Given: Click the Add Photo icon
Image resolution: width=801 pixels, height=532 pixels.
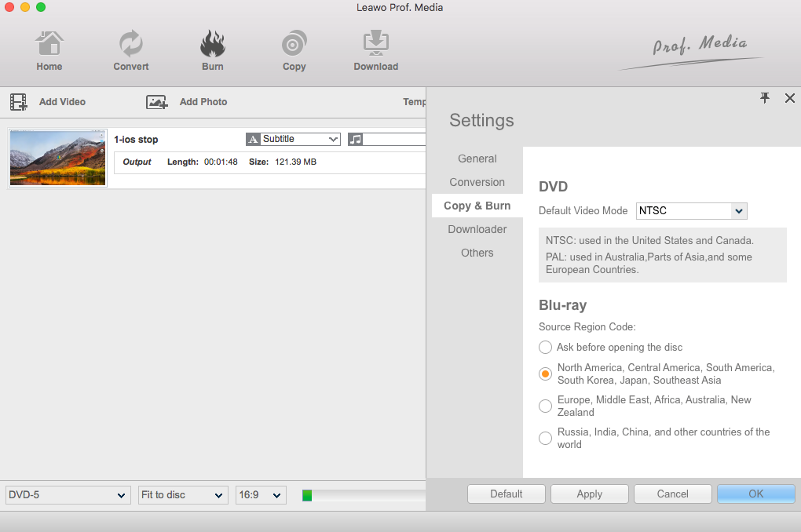Looking at the screenshot, I should (x=157, y=102).
